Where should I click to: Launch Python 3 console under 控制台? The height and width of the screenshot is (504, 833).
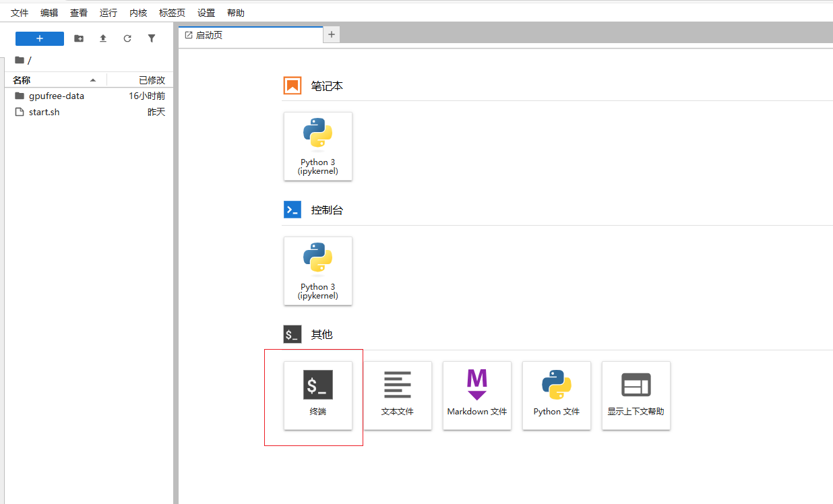(x=318, y=271)
